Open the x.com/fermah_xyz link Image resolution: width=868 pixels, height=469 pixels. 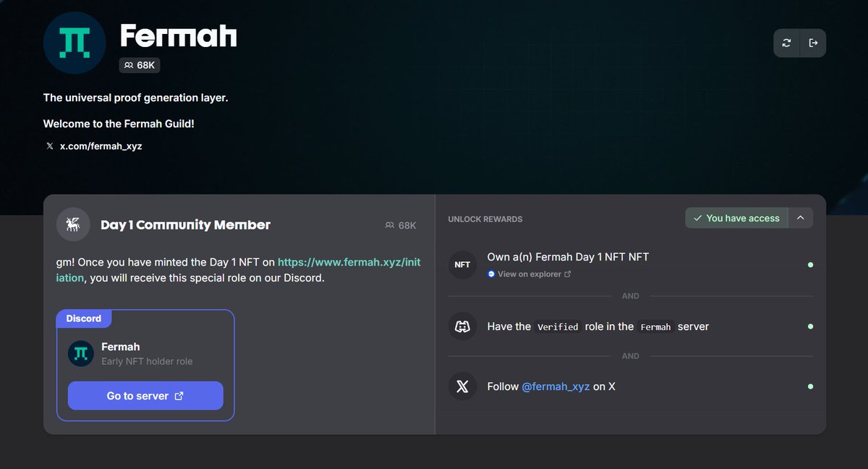[101, 146]
